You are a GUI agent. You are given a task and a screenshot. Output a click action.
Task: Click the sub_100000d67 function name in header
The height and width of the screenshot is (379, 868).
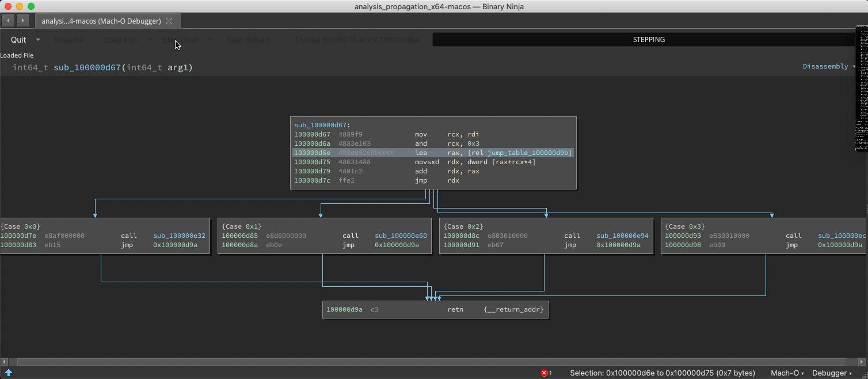pyautogui.click(x=87, y=67)
